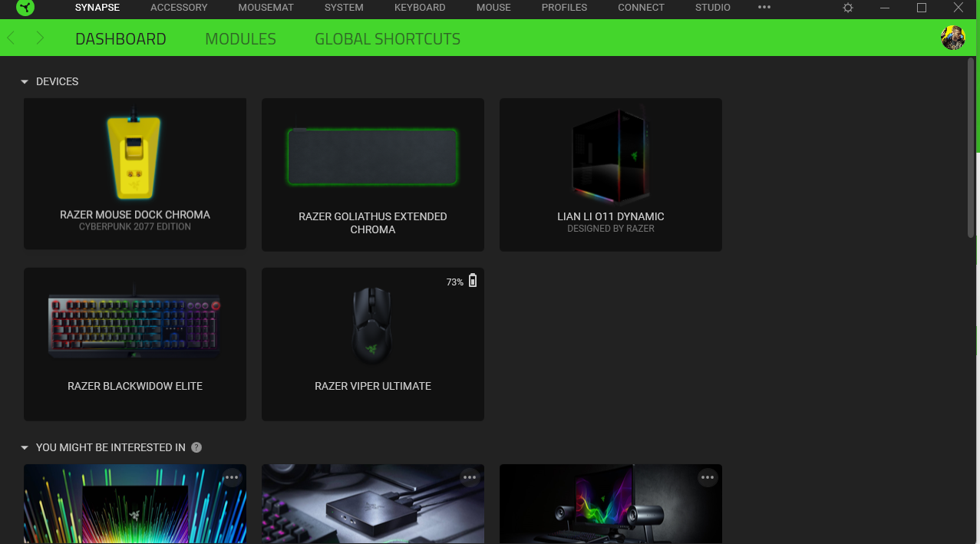Click the Razer logo icon
Screen dimensions: 980x544
click(x=25, y=8)
